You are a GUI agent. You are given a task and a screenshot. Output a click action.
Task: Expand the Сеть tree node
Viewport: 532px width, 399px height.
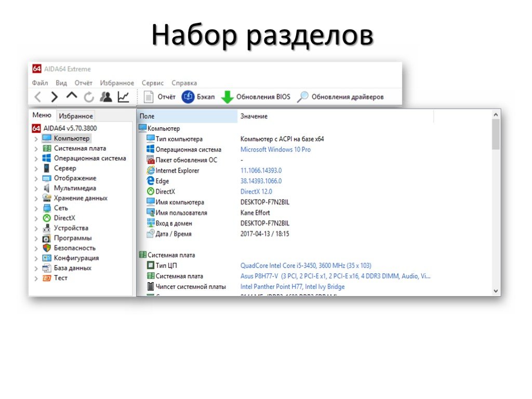pyautogui.click(x=36, y=208)
